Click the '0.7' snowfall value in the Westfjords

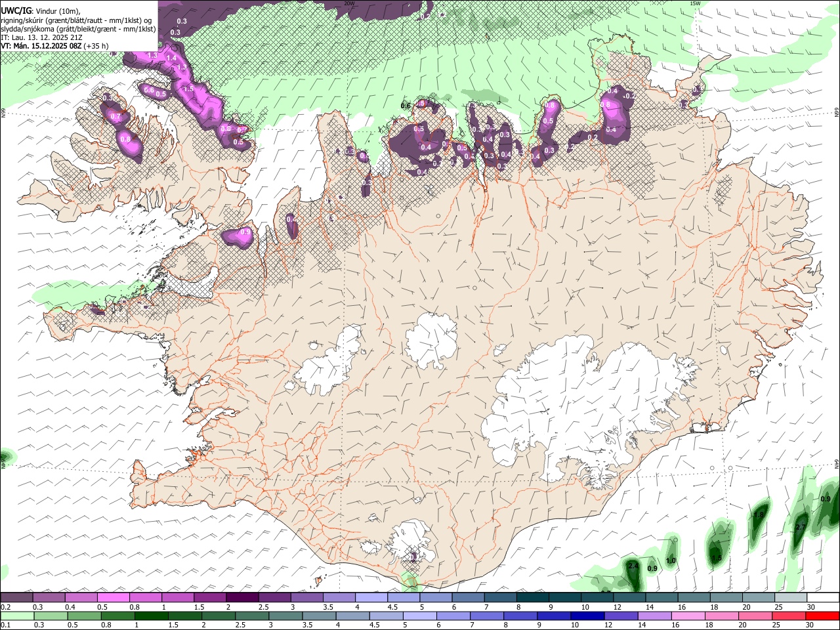tap(116, 116)
